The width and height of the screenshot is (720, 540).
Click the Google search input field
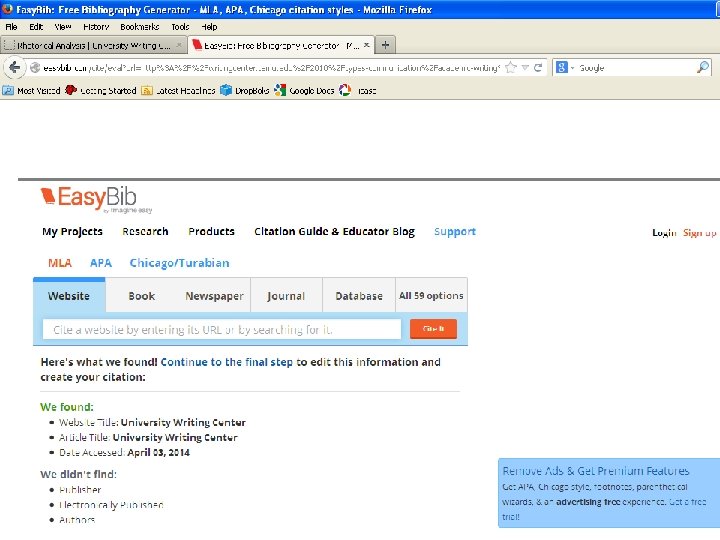point(636,68)
